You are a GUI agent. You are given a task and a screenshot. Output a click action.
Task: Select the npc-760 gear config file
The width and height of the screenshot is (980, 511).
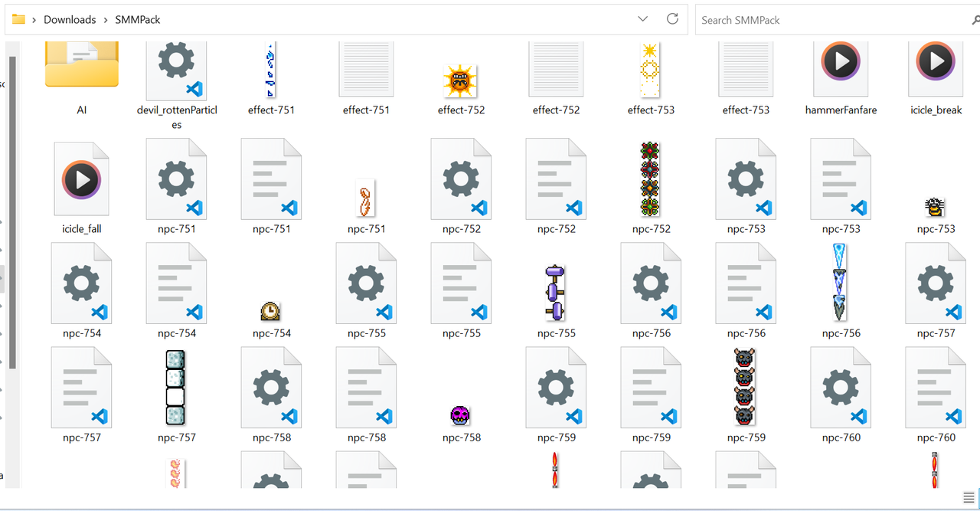pyautogui.click(x=841, y=388)
